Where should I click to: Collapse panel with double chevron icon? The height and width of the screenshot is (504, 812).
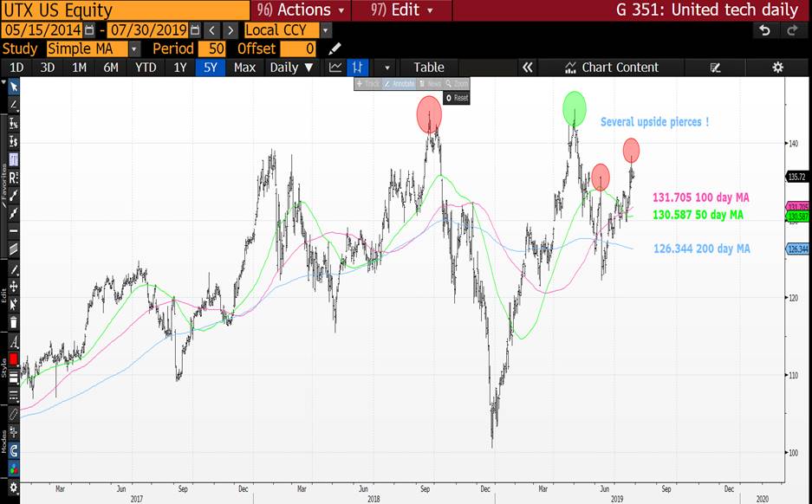pos(527,68)
